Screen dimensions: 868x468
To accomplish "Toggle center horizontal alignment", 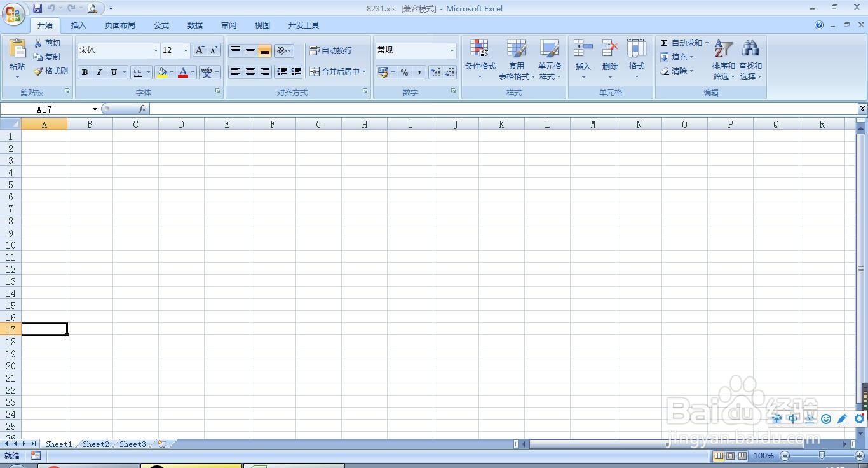I will (x=250, y=72).
